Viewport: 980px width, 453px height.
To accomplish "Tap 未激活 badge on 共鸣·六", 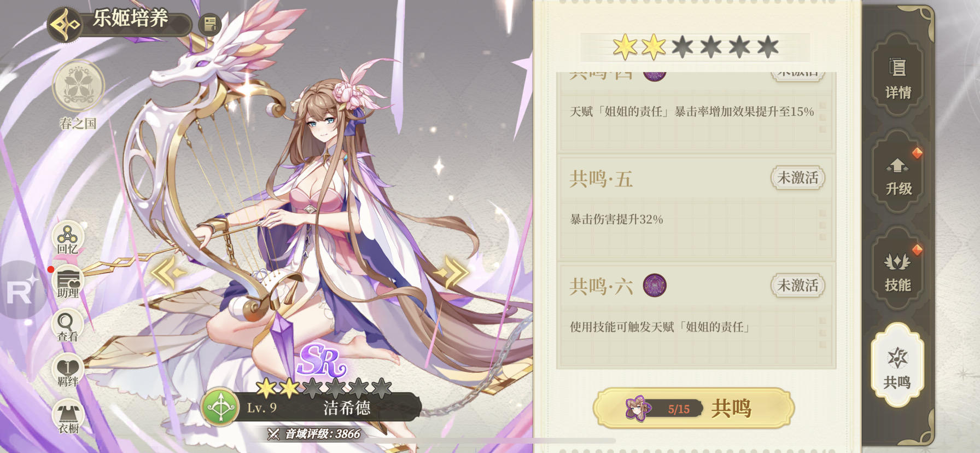I will pos(798,285).
